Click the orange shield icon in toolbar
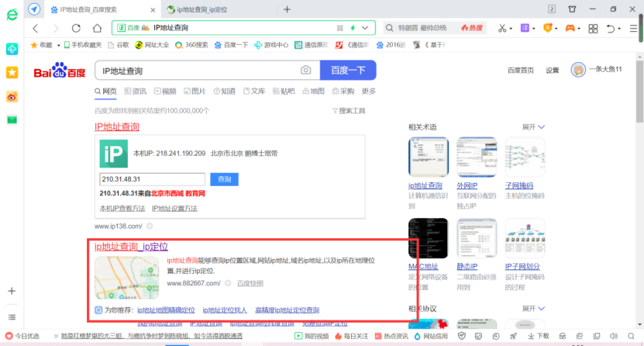The image size is (644, 346). click(x=547, y=28)
